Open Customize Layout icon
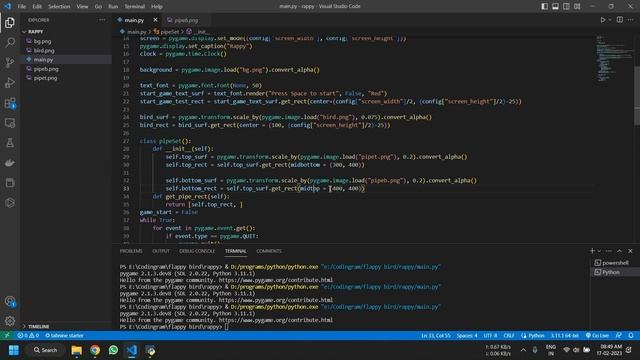Viewport: 640px width, 360px height. [x=577, y=7]
